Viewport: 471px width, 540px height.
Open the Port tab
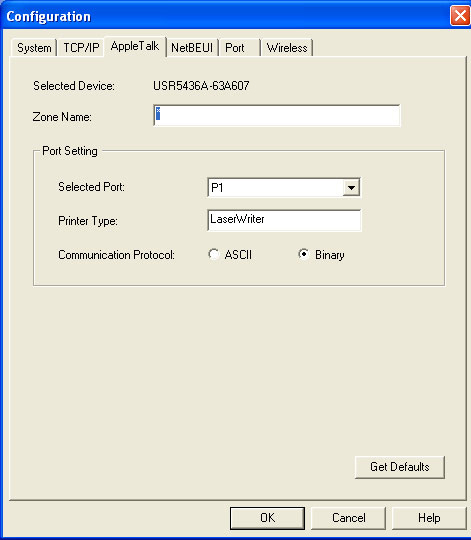point(240,48)
